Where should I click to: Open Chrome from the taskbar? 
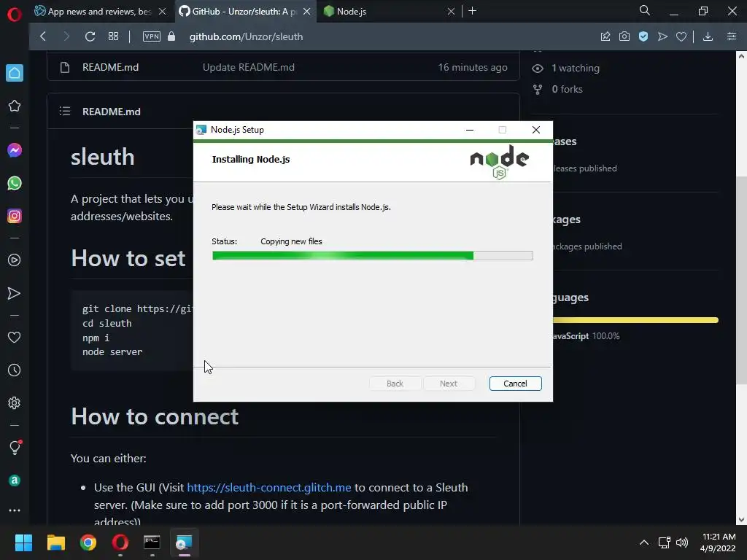point(88,542)
